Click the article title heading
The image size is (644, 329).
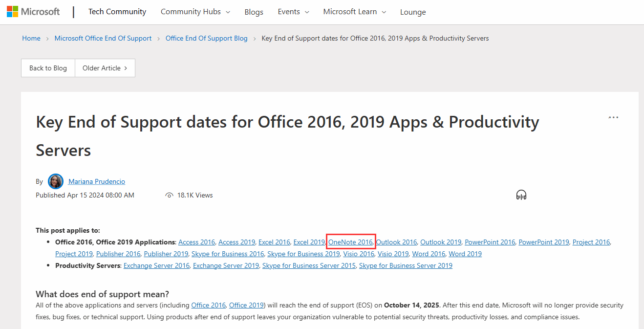287,136
